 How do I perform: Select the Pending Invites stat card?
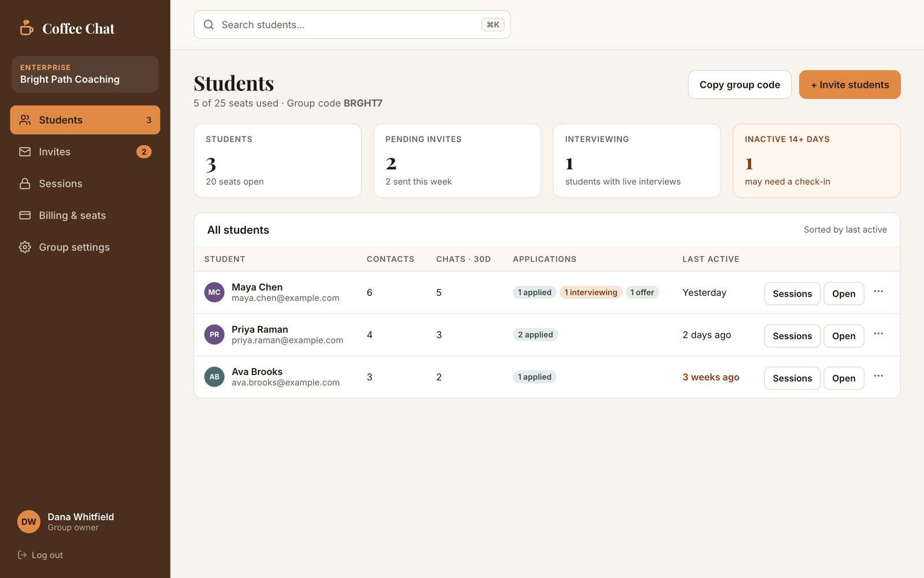click(457, 161)
